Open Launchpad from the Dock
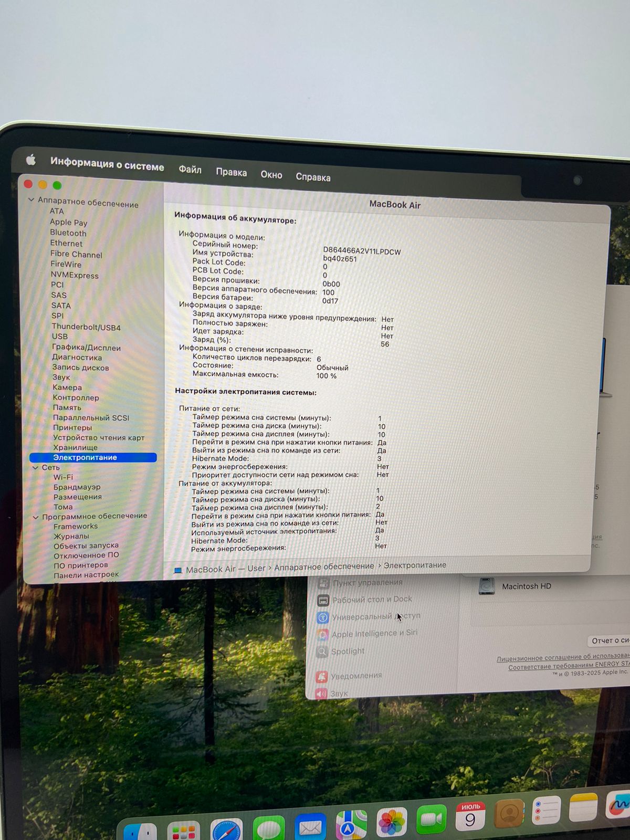The width and height of the screenshot is (630, 840). 183,831
